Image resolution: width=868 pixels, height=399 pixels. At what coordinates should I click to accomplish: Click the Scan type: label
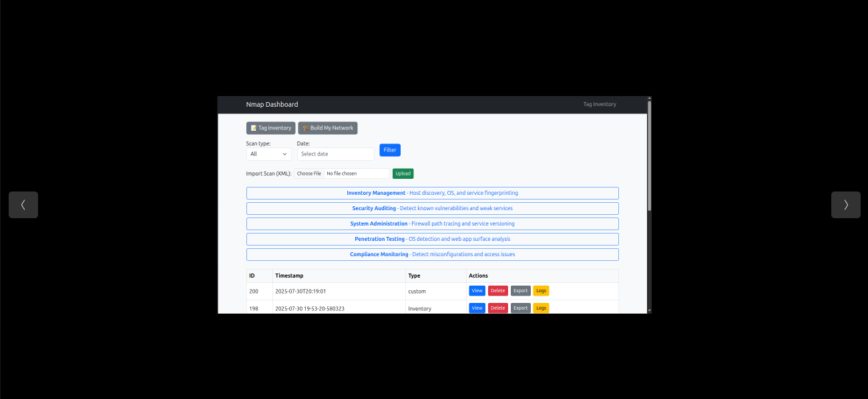point(258,143)
